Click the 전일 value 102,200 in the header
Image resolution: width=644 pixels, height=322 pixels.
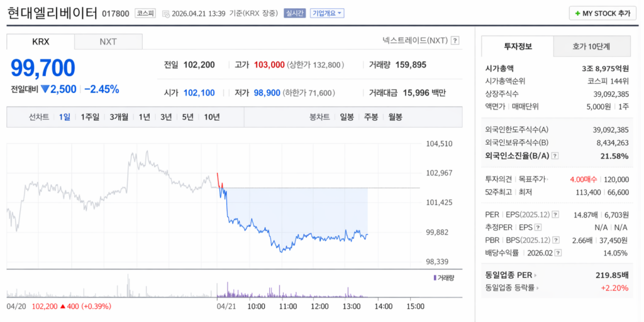[x=199, y=65]
